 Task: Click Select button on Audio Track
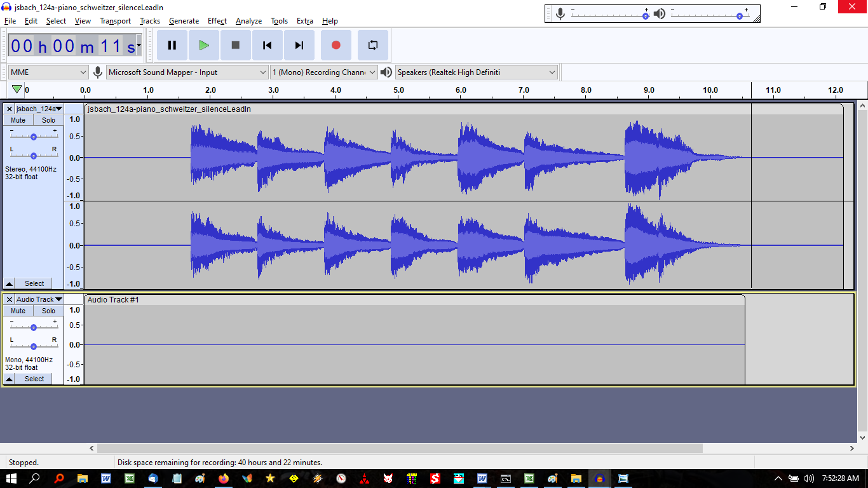pos(34,379)
